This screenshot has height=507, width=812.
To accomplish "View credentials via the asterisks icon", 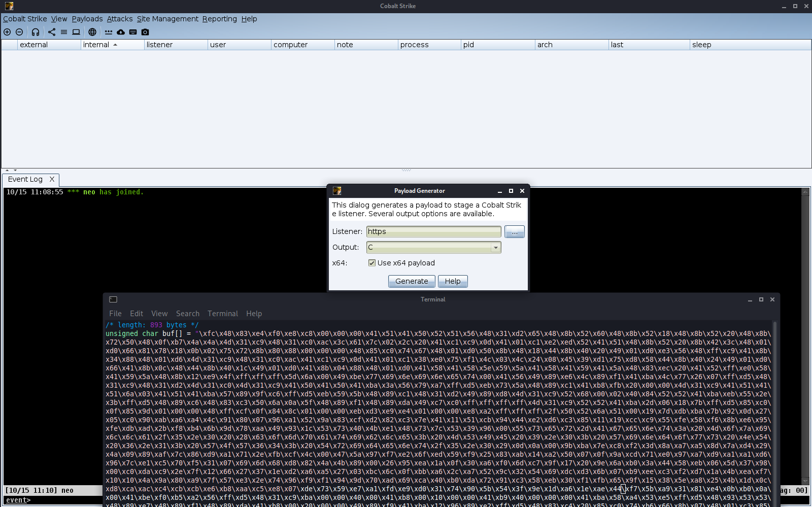I will pyautogui.click(x=109, y=32).
